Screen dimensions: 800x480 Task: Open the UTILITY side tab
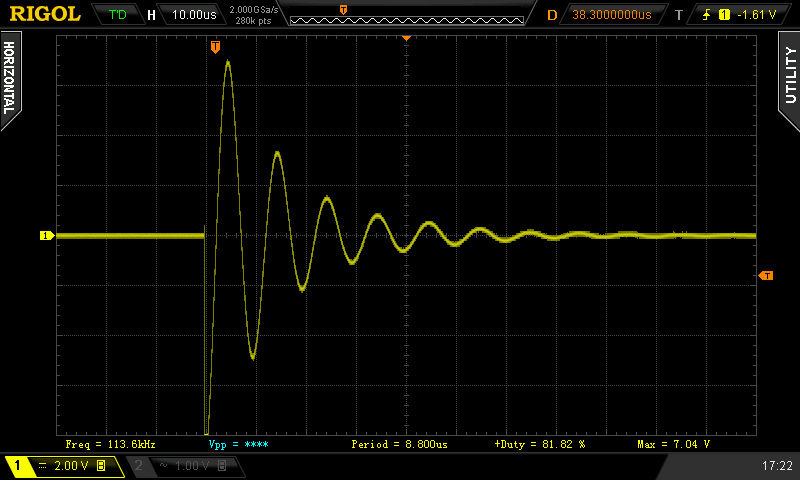[790, 79]
